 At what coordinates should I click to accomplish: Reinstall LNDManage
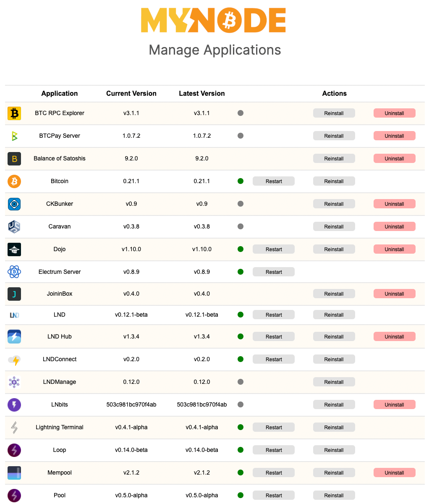334,382
